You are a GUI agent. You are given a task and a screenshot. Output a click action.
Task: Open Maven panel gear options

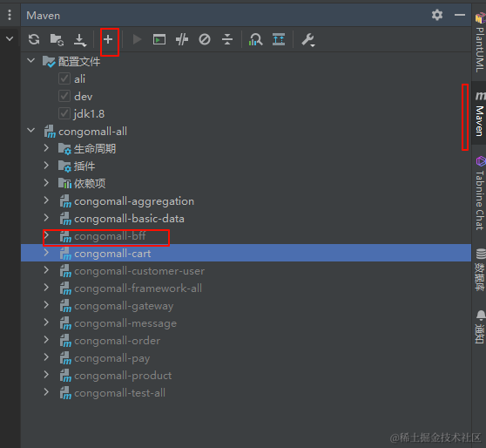[437, 15]
